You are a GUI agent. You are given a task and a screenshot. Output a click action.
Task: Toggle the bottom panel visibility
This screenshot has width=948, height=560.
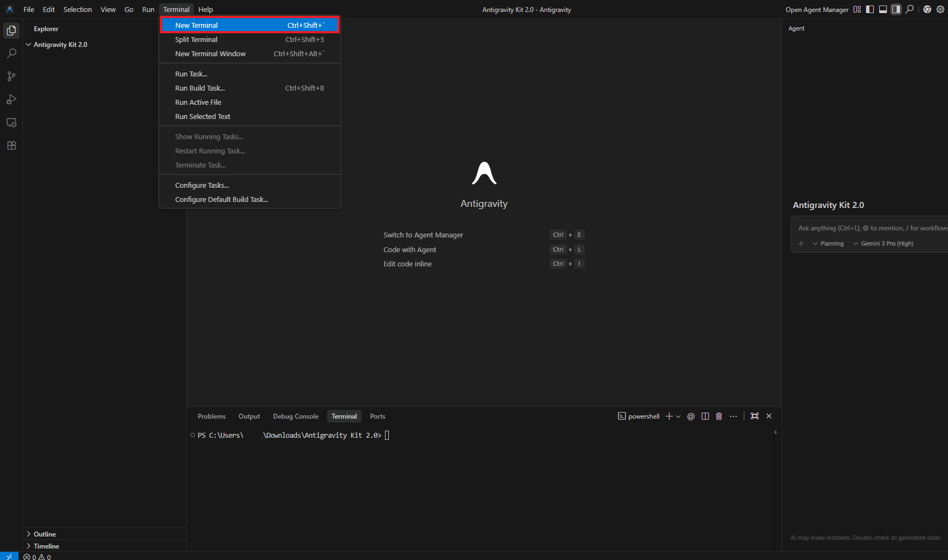(x=883, y=9)
